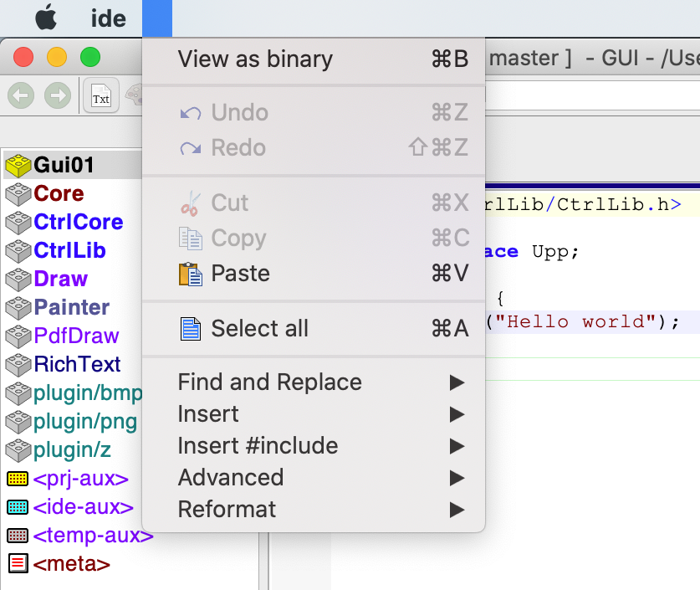This screenshot has width=700, height=590.
Task: Click the Select all document icon
Action: click(191, 329)
